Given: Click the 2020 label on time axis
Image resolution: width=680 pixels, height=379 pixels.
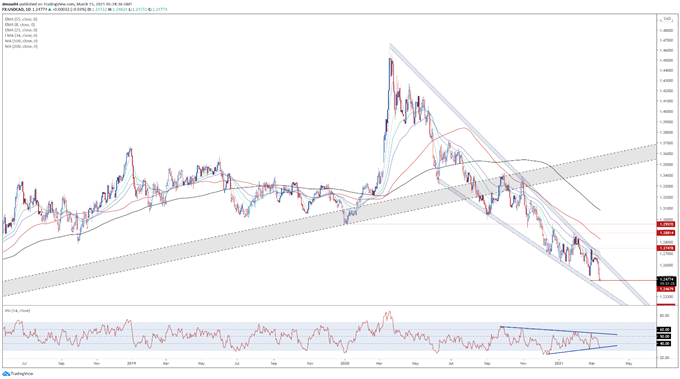Looking at the screenshot, I should coord(345,363).
